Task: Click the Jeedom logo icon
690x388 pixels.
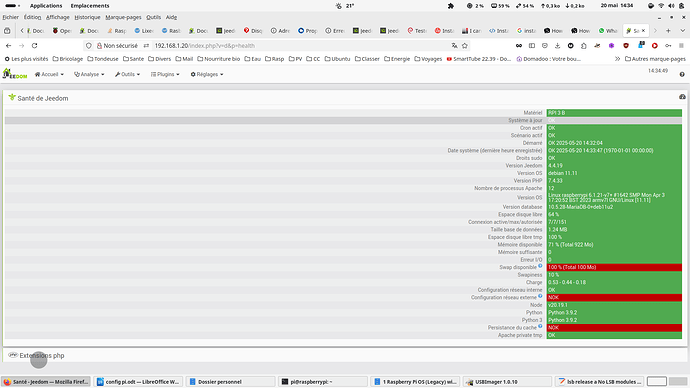Action: tap(15, 74)
